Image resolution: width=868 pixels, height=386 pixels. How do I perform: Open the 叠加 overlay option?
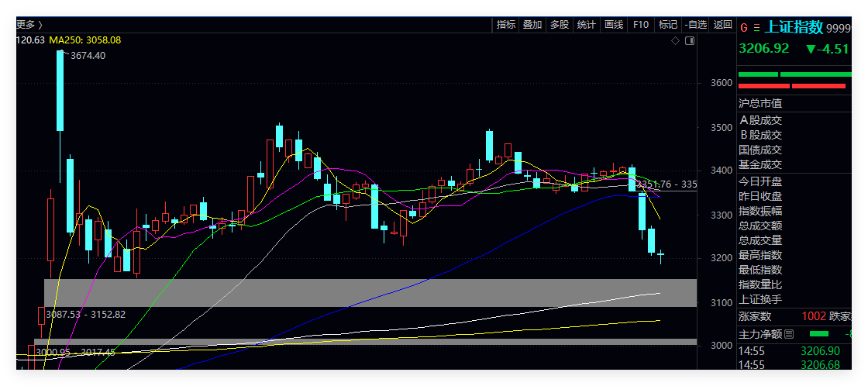(x=532, y=25)
